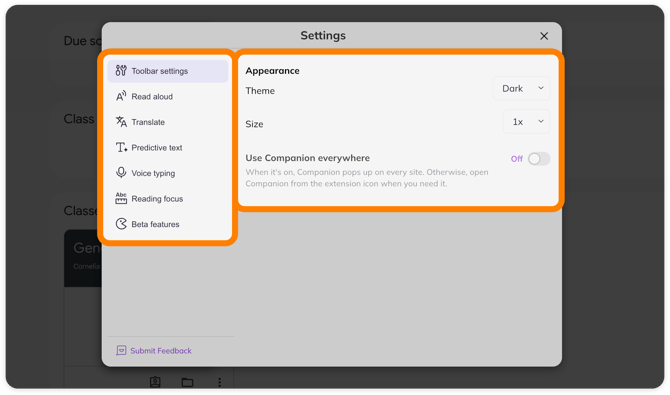Open the three-dot menu on the background class card
This screenshot has width=670, height=395.
click(x=219, y=382)
